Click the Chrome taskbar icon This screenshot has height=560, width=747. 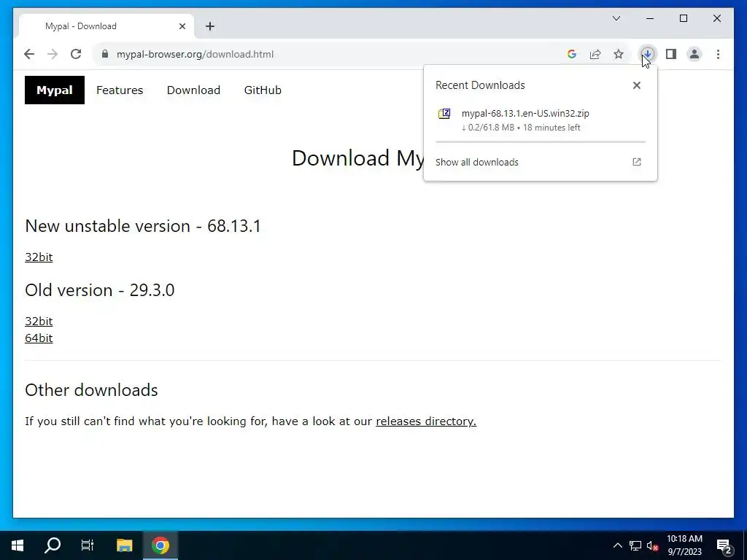click(160, 545)
